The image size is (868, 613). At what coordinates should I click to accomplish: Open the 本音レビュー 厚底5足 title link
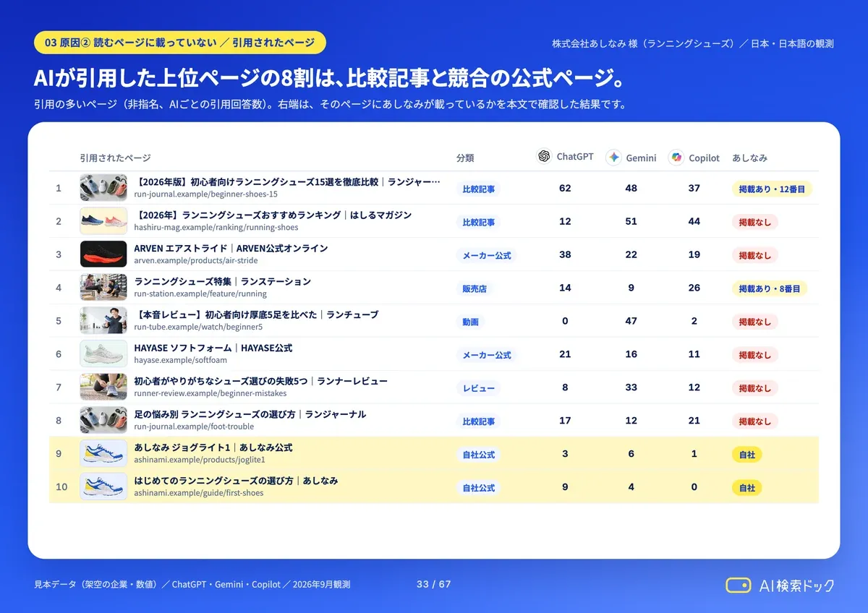[256, 315]
